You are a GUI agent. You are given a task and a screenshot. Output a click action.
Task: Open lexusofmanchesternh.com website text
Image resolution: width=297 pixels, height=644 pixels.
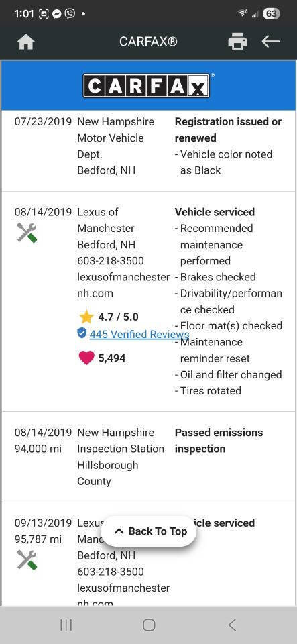[123, 285]
